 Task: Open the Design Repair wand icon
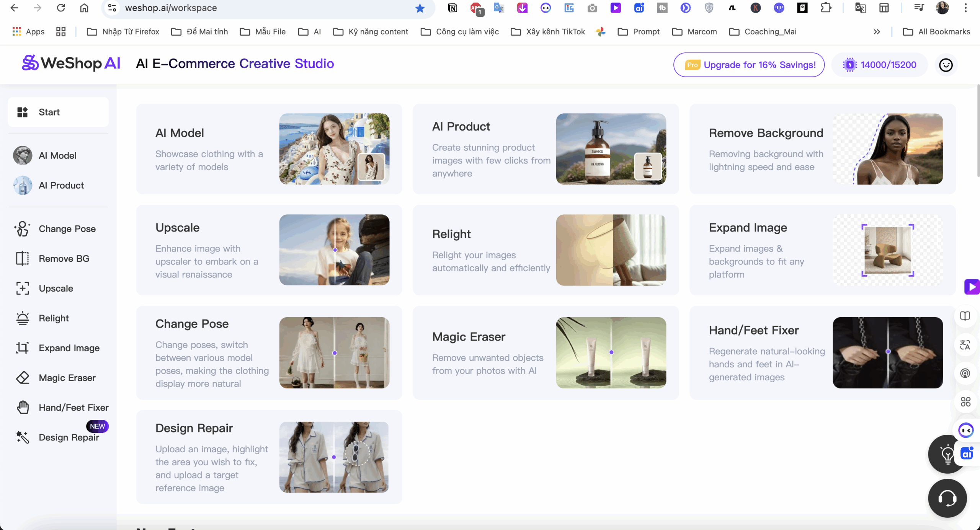click(x=22, y=437)
